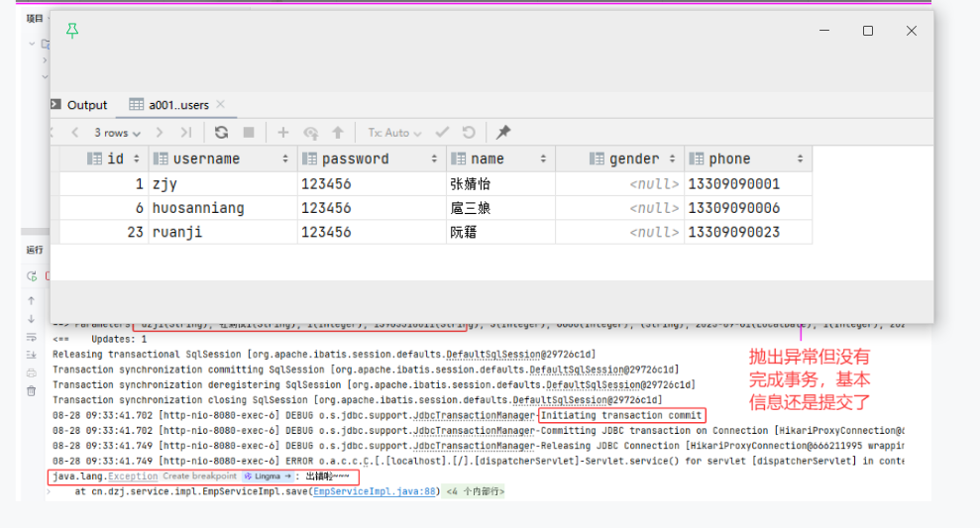Click the Submit changes up-arrow icon

pyautogui.click(x=338, y=133)
